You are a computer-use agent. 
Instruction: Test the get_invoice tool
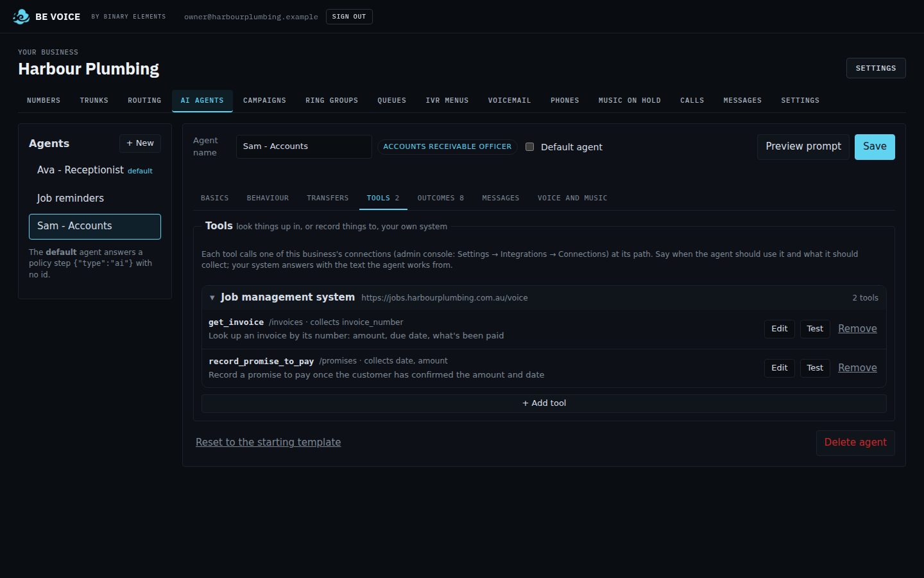(815, 329)
